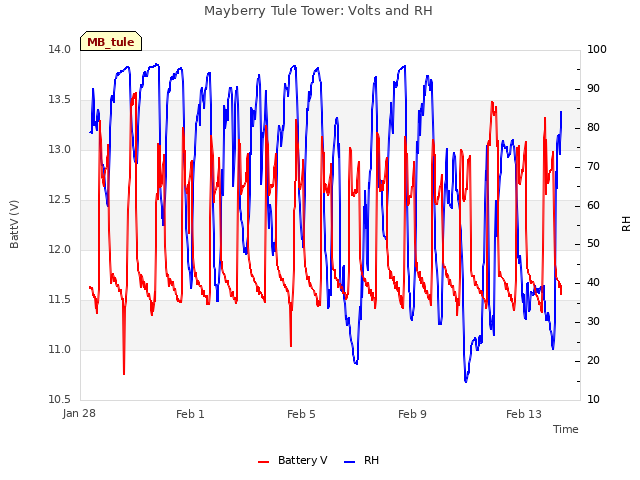Click the 10.5 voltage axis value

tap(60, 399)
